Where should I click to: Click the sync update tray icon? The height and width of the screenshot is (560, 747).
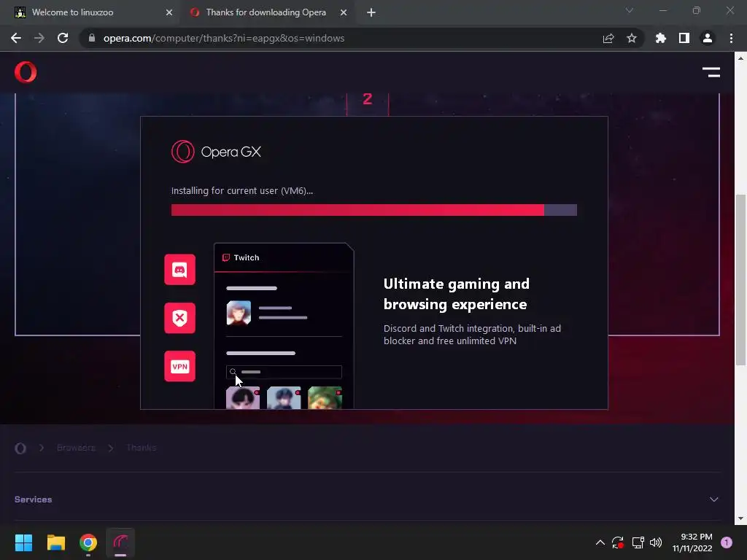[618, 542]
